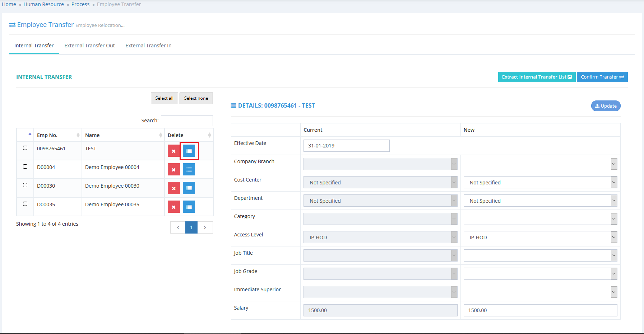
Task: Expand the New Company Branch dropdown
Action: click(x=540, y=164)
